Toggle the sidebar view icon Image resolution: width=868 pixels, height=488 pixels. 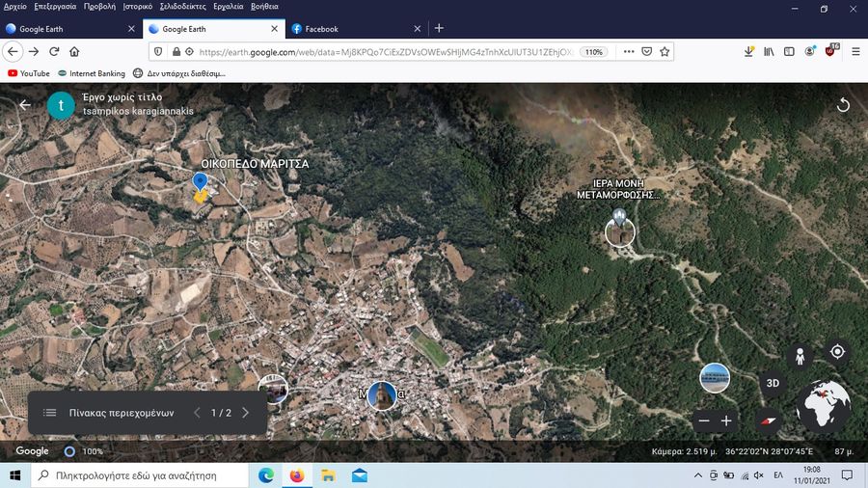pos(789,51)
